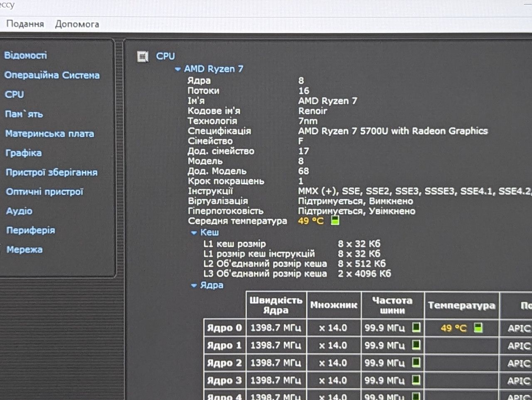Click the Множник column header
This screenshot has height=400, width=532.
coord(334,305)
